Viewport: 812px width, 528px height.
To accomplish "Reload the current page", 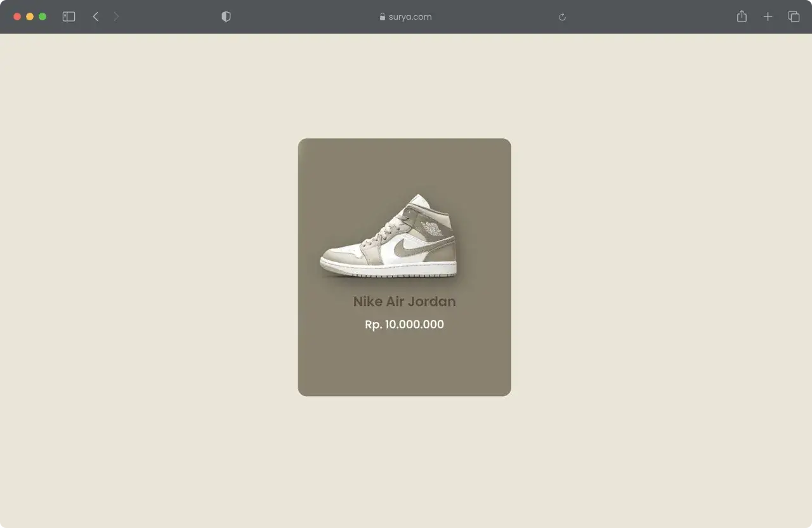I will [x=562, y=17].
